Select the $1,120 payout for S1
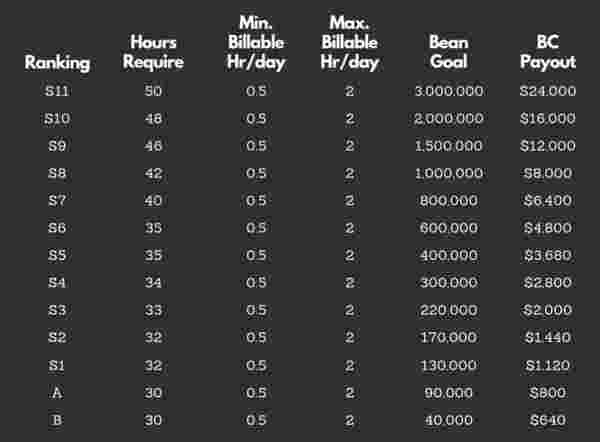Viewport: 600px width, 442px height. [549, 366]
